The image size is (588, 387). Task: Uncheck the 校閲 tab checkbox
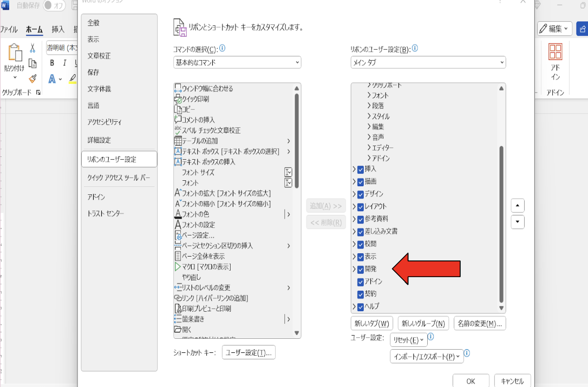361,245
